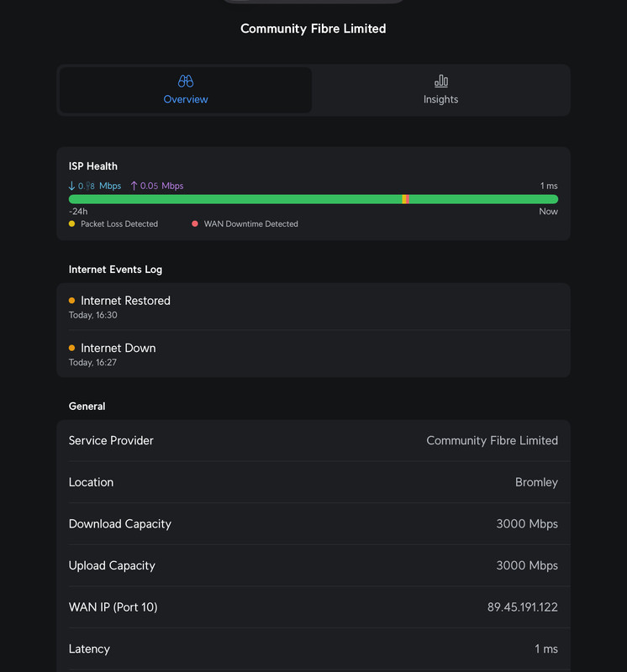Open the Internet Restored event entry
This screenshot has width=627, height=672.
pyautogui.click(x=313, y=307)
